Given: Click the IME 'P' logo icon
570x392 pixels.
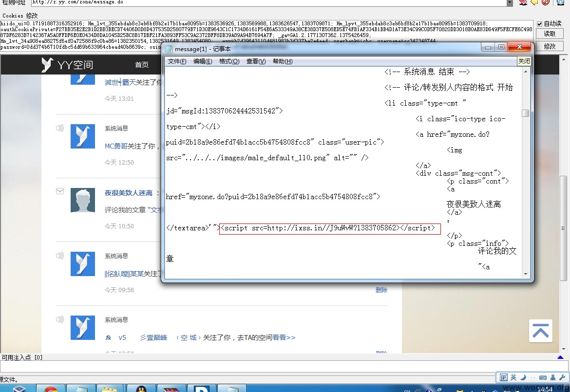Looking at the screenshot, I should pos(503,377).
